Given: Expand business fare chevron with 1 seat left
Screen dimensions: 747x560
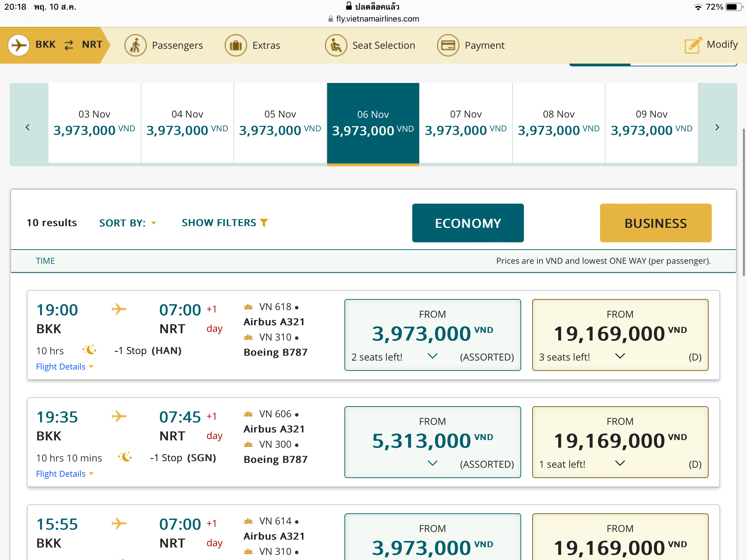Looking at the screenshot, I should tap(620, 463).
